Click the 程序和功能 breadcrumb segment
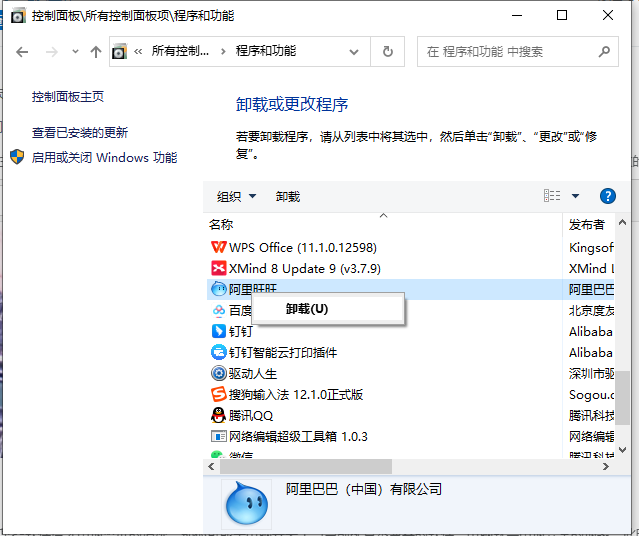Viewport: 639px width, 536px height. 266,51
